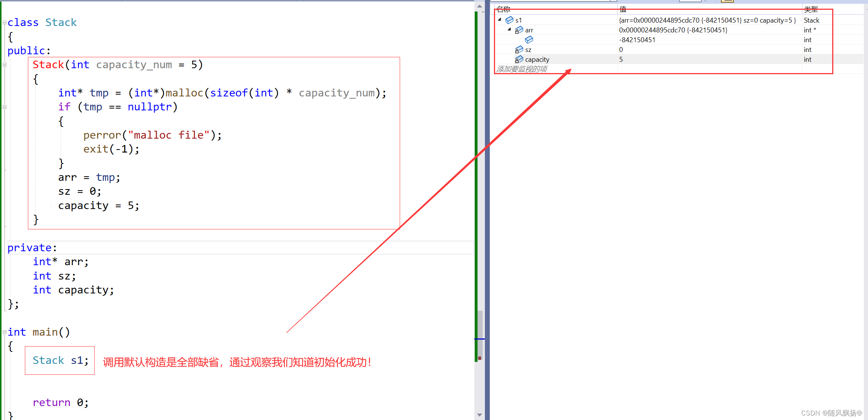Collapse the class Stack code block
The height and width of the screenshot is (420, 868).
tap(5, 23)
